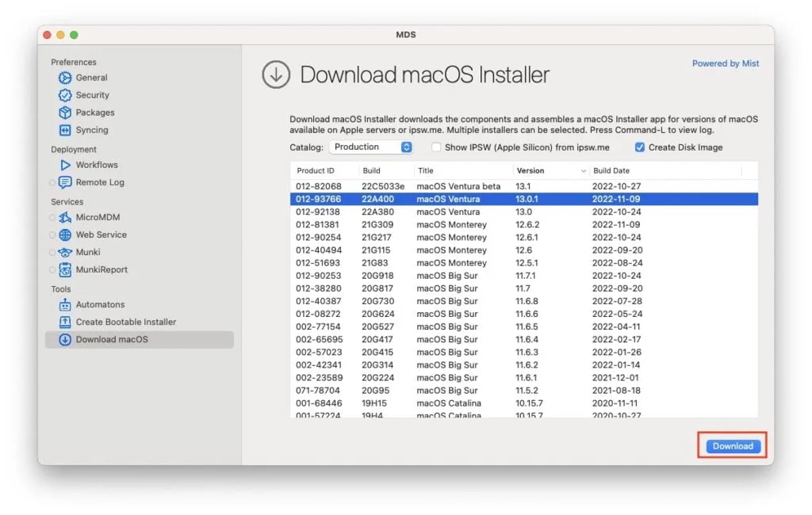Toggle Munki service status indicator
The width and height of the screenshot is (812, 515).
52,253
